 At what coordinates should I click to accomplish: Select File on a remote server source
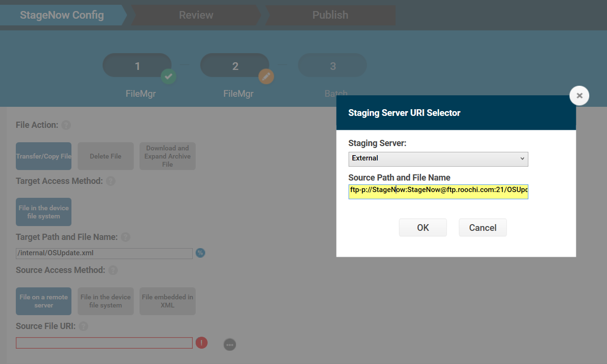tap(44, 301)
